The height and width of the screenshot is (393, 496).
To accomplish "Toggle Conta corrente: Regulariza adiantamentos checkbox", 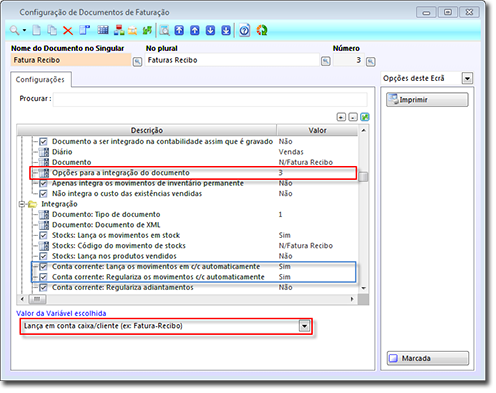I will point(43,287).
